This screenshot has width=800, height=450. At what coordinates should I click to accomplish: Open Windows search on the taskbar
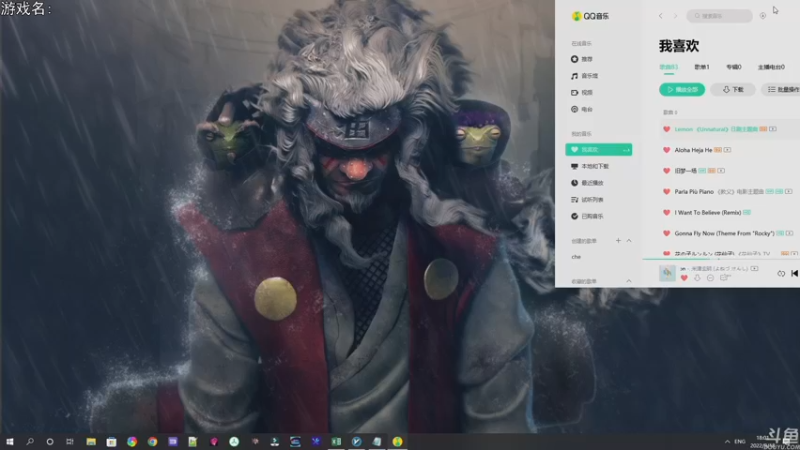[30, 441]
